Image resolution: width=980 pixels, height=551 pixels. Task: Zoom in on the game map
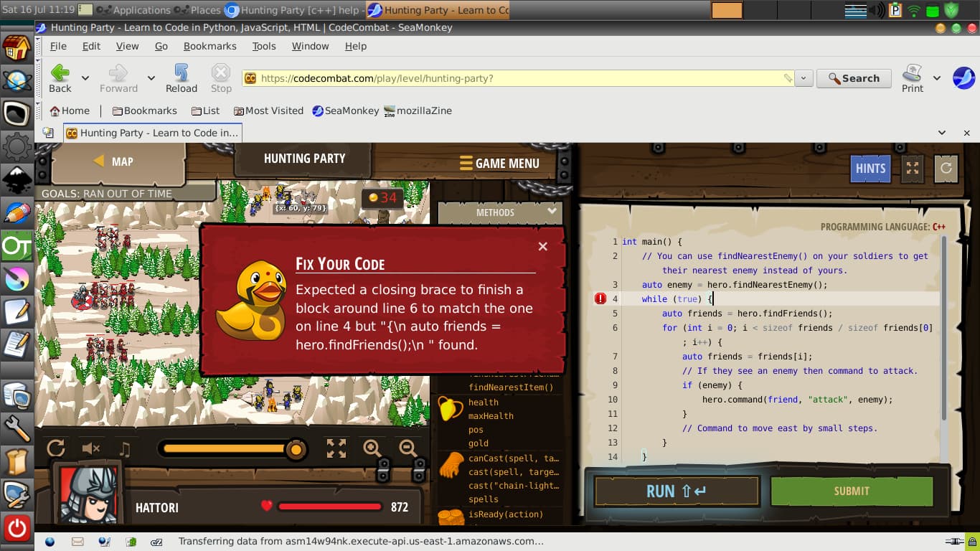(x=372, y=448)
